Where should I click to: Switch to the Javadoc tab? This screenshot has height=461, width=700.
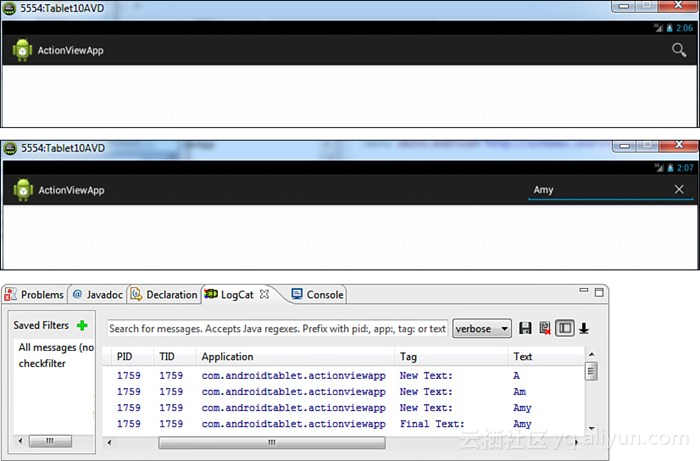[x=97, y=295]
